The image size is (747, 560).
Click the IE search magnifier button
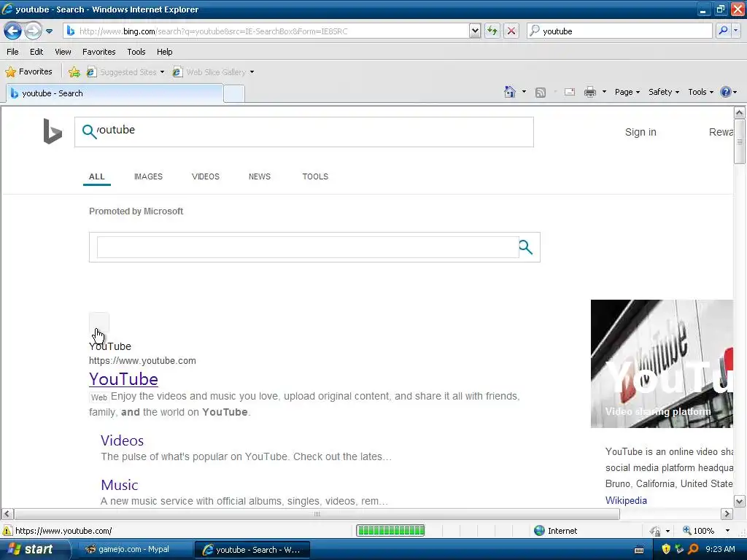723,31
